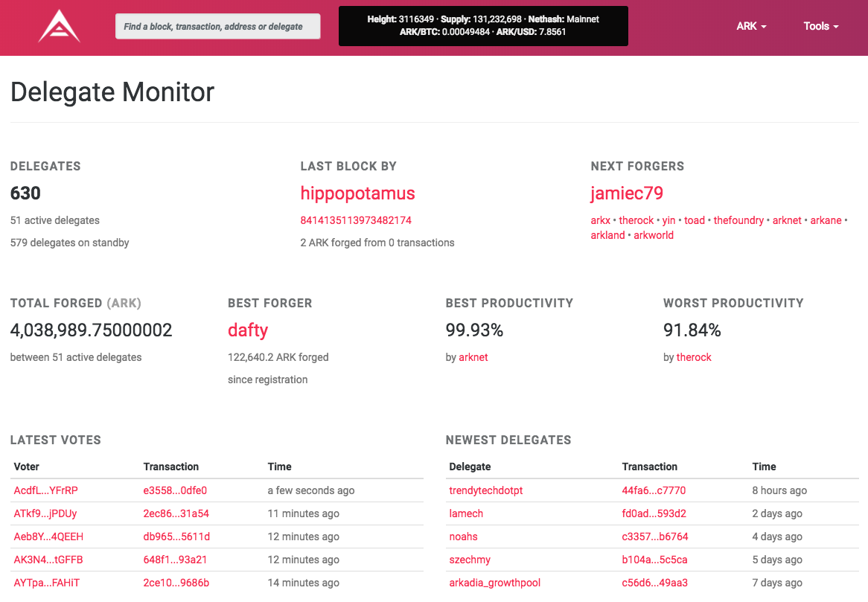
Task: Open voter AcdfL...YFrRP
Action: point(46,491)
